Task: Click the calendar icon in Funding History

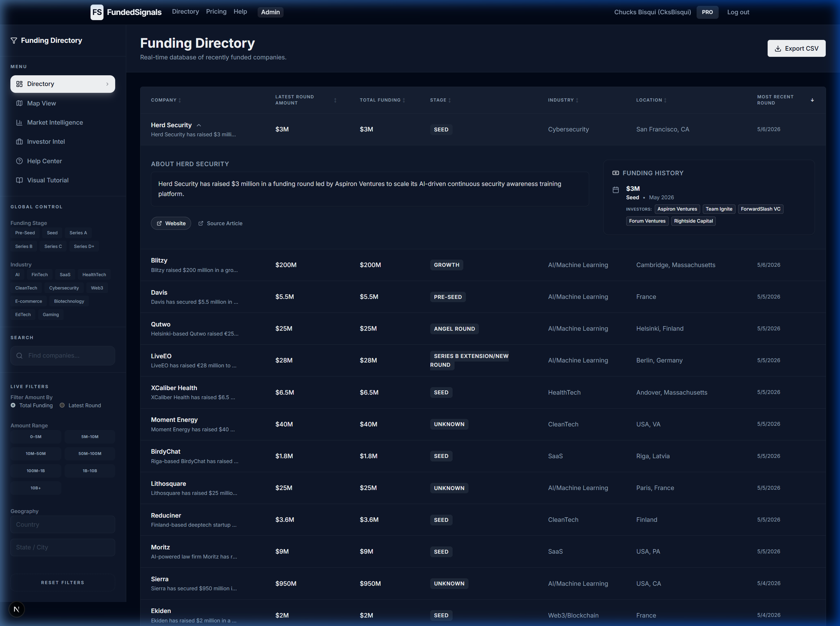Action: (x=616, y=190)
